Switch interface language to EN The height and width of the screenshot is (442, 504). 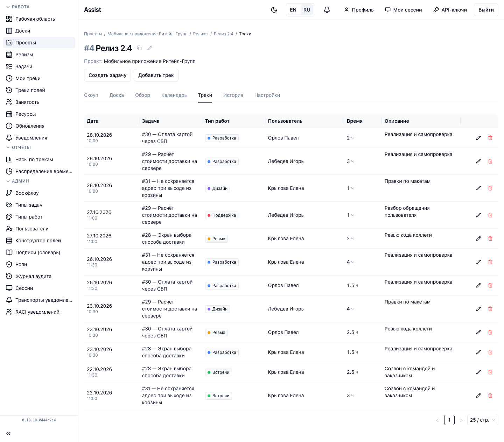coord(293,10)
